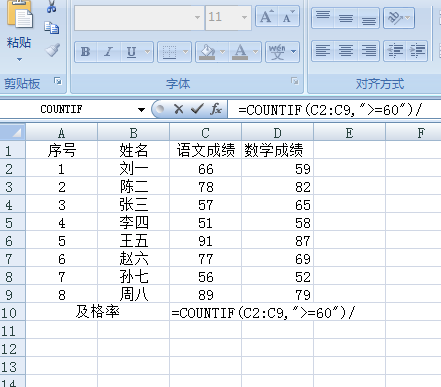This screenshot has width=441, height=387.
Task: Open font color dropdown arrow
Action: [256, 52]
